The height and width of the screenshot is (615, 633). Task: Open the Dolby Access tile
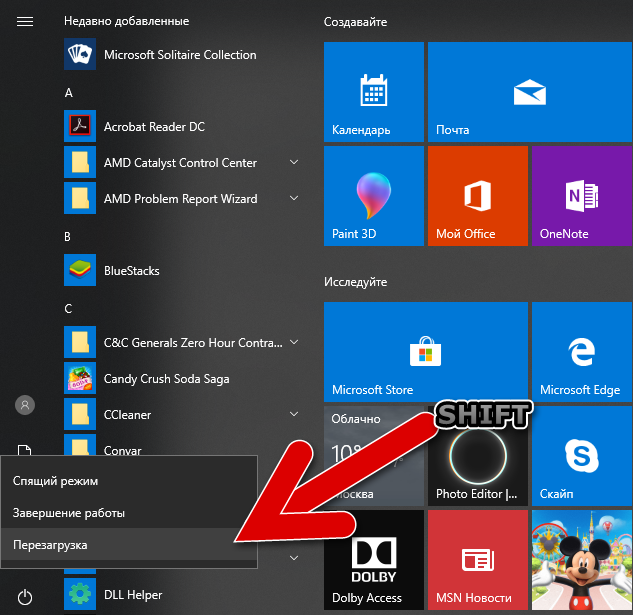[x=373, y=560]
